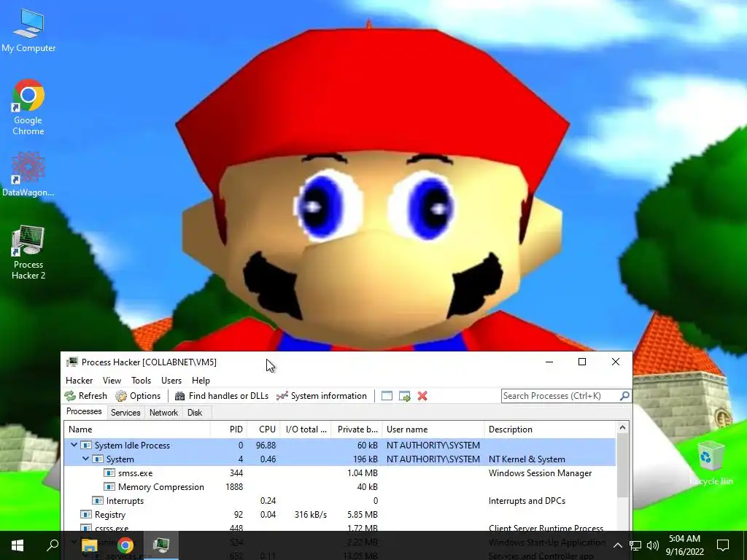The width and height of the screenshot is (747, 560).
Task: Switch to the Disk tab
Action: 194,413
